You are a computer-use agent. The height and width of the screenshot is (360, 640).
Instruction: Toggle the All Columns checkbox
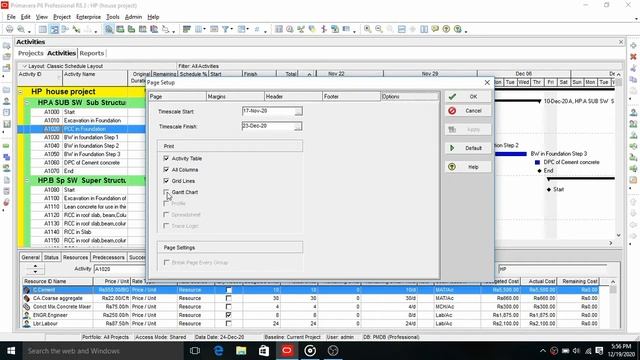166,169
